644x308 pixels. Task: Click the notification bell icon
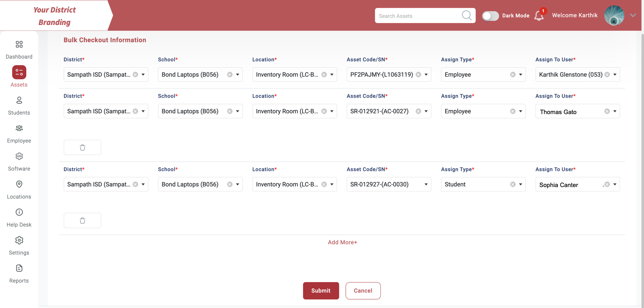click(x=539, y=16)
